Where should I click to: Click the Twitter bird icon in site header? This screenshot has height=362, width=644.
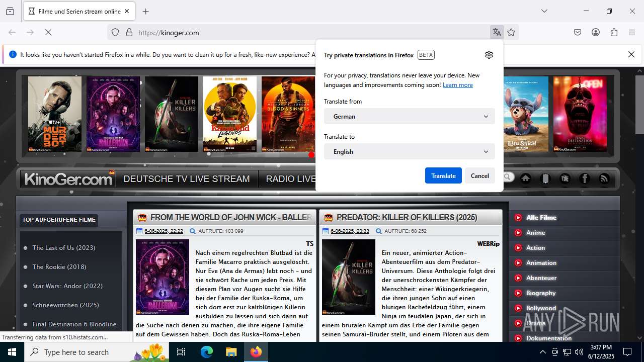565,178
